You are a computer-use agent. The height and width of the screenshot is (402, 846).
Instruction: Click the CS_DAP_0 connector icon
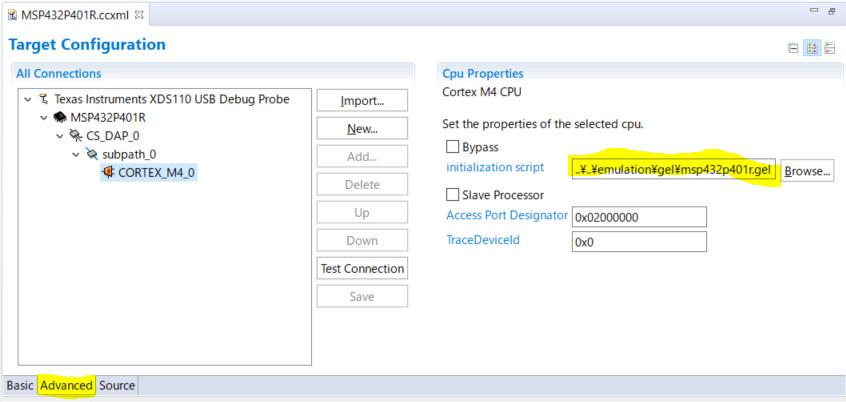pos(76,136)
